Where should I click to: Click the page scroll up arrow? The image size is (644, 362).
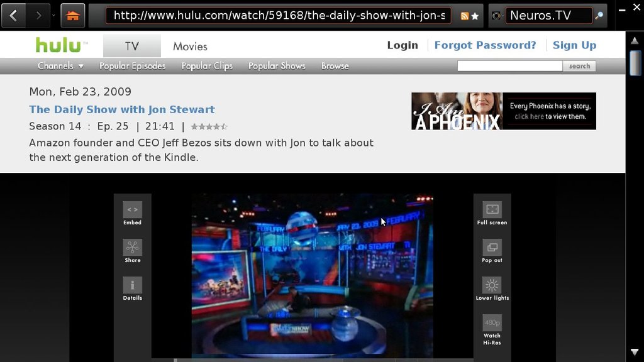(x=635, y=41)
